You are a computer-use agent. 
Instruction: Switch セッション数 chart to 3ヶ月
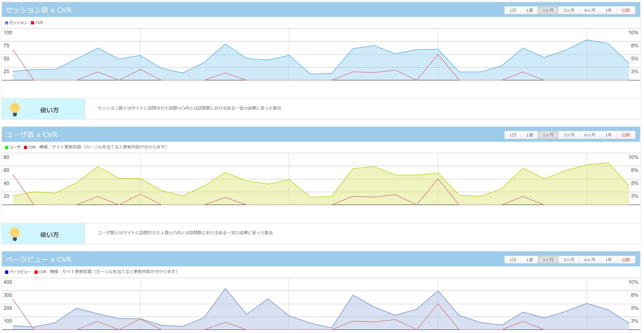pos(569,10)
